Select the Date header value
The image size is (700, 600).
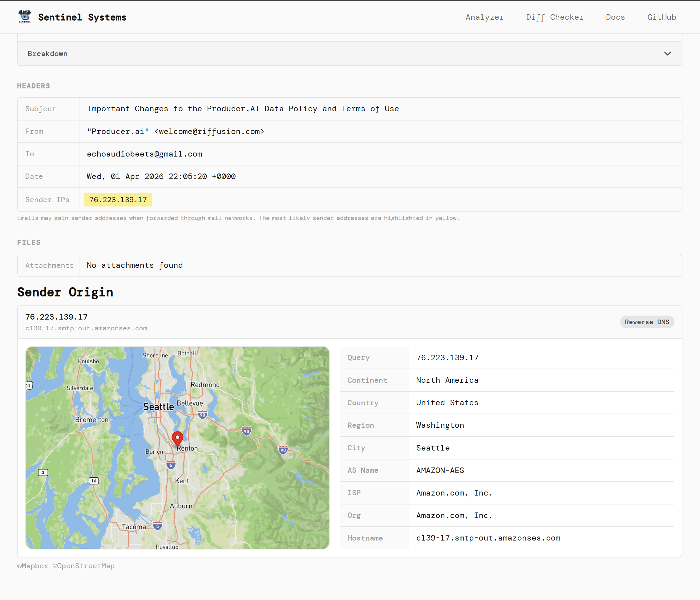(161, 177)
